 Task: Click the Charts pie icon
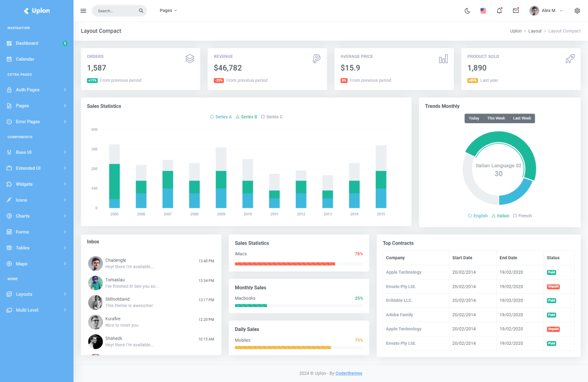click(x=9, y=216)
